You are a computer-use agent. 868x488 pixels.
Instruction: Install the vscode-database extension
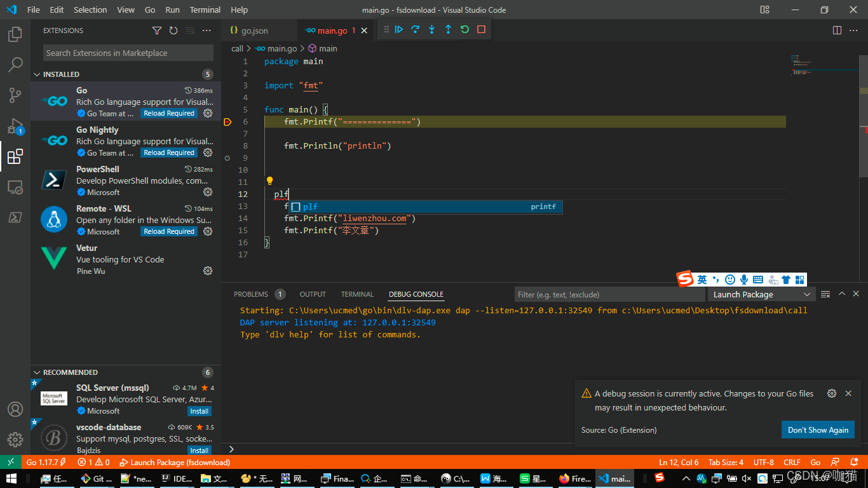pyautogui.click(x=200, y=451)
